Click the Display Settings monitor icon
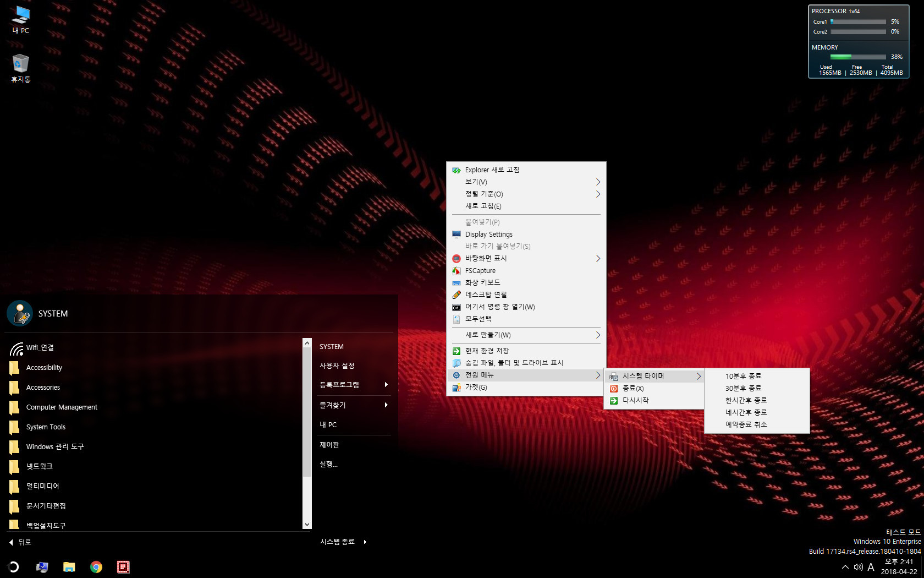The width and height of the screenshot is (924, 578). [x=457, y=235]
